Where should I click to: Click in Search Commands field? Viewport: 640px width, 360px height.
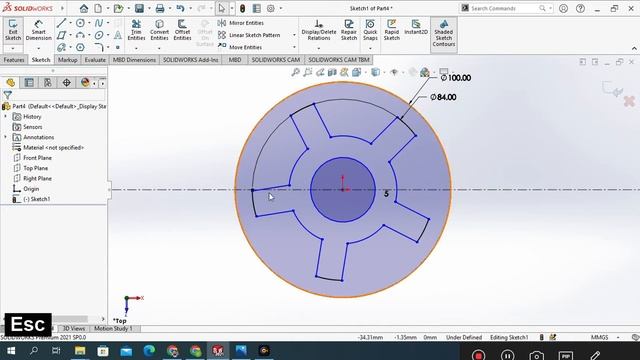coord(504,8)
